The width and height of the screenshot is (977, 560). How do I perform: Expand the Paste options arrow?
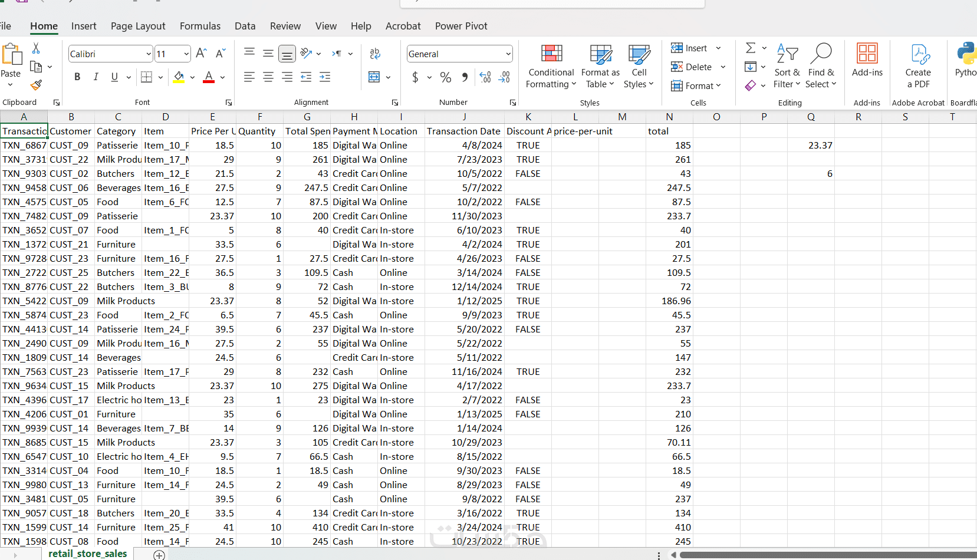10,85
